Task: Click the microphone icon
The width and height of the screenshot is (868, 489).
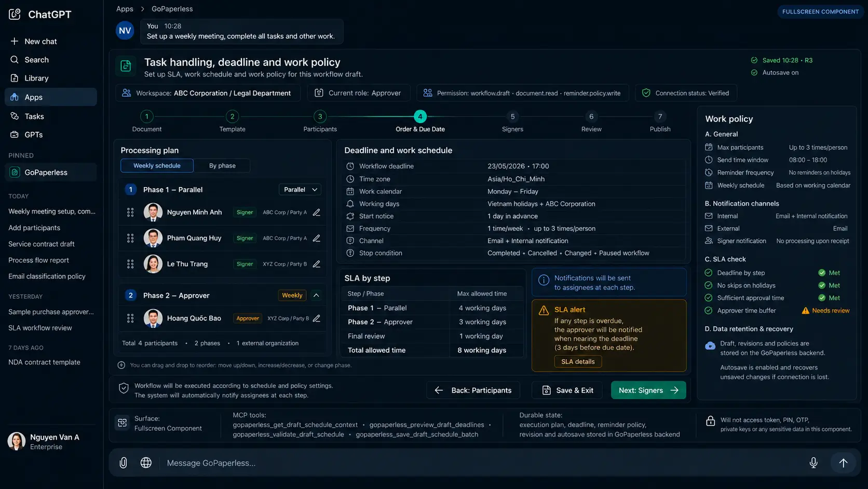Action: pyautogui.click(x=813, y=462)
